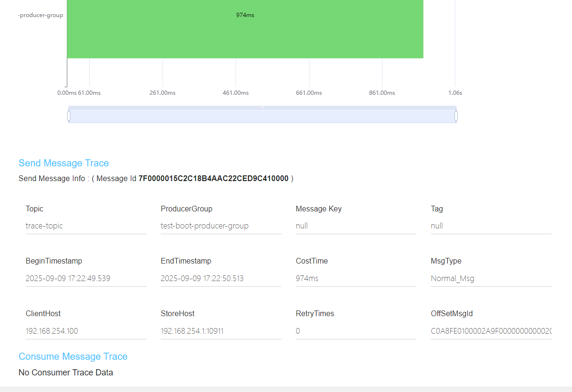The image size is (572, 392).
Task: Click the Tag field value
Action: coord(491,226)
